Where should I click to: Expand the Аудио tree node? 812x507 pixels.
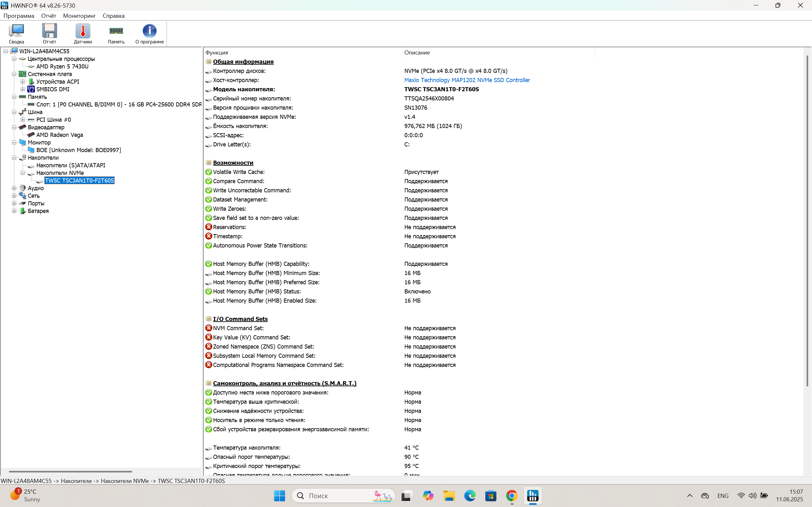14,188
